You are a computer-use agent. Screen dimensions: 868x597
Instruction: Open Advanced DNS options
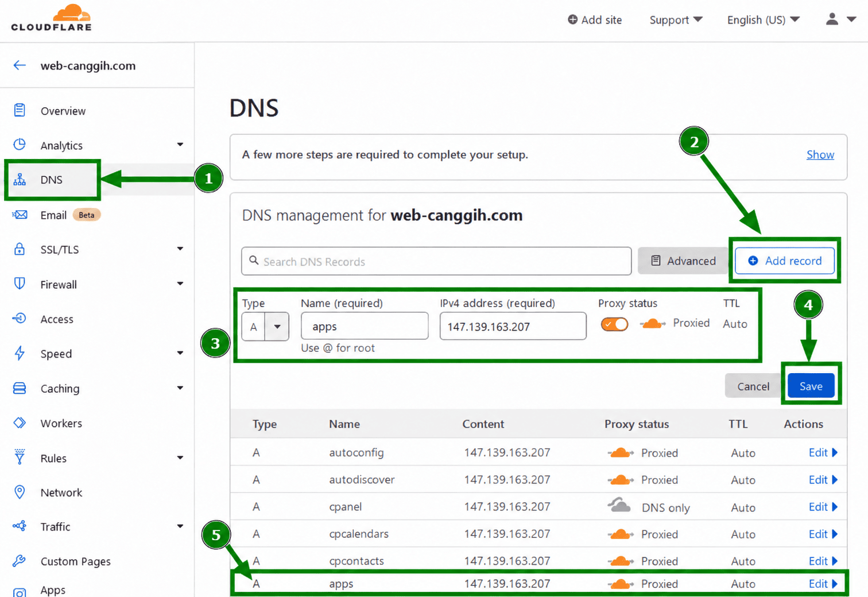coord(684,261)
